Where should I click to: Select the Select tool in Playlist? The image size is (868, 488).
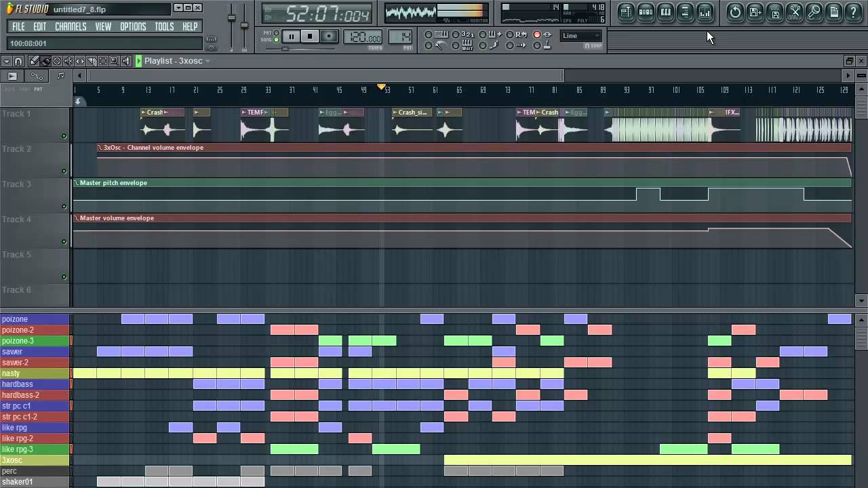click(103, 61)
